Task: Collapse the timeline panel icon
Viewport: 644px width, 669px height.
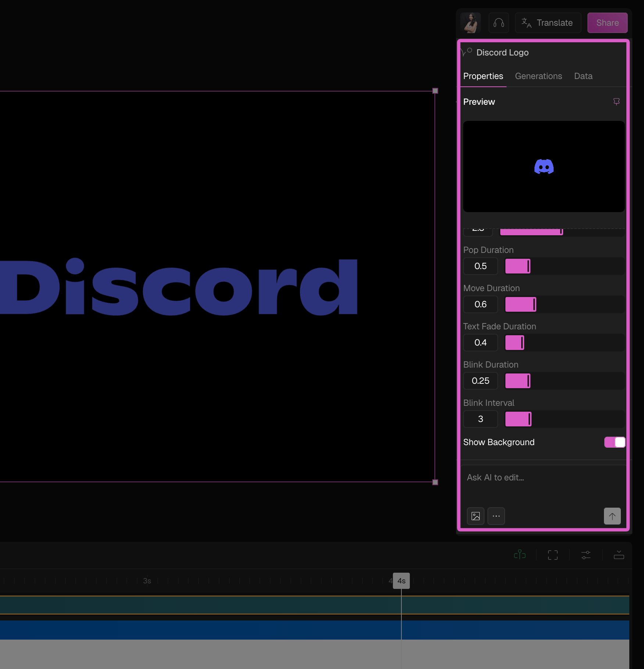Action: (x=619, y=555)
